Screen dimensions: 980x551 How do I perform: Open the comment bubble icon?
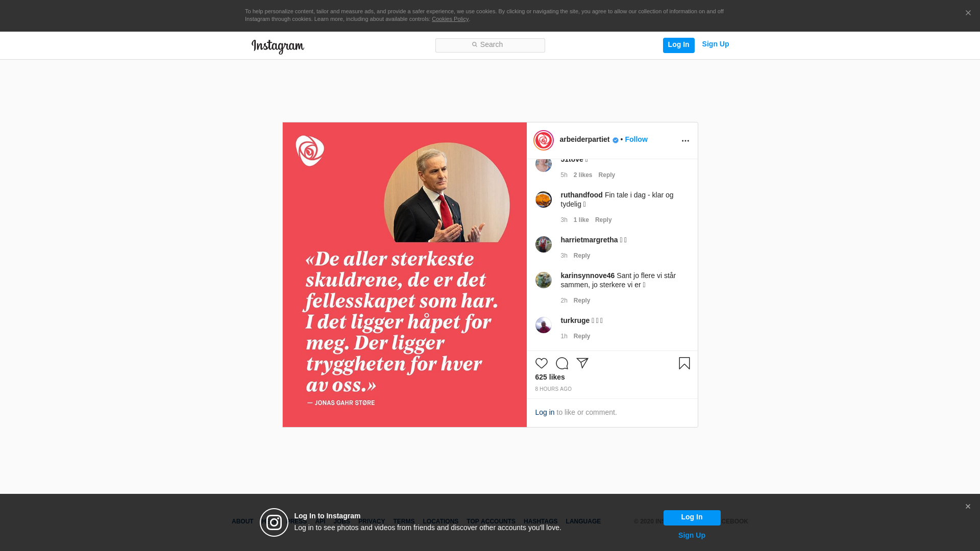pos(561,363)
